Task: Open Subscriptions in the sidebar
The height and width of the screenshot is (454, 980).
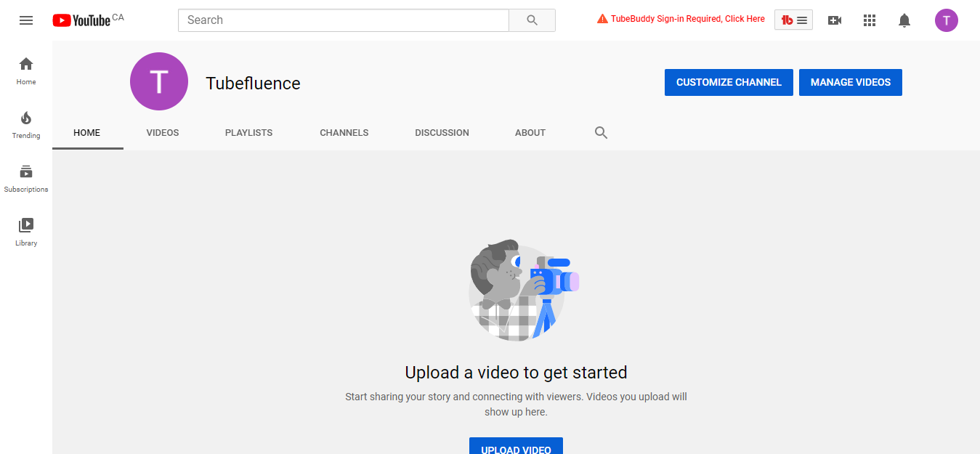Action: (x=26, y=179)
